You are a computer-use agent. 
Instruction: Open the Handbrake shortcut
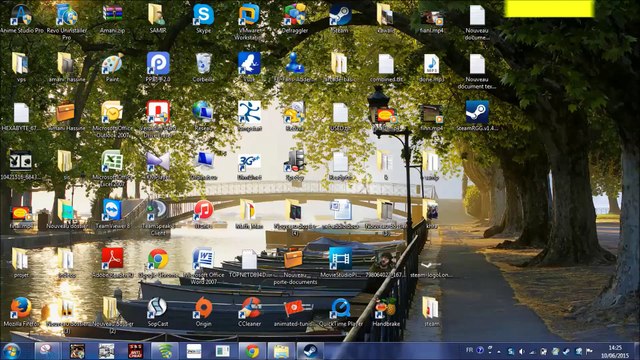386,312
